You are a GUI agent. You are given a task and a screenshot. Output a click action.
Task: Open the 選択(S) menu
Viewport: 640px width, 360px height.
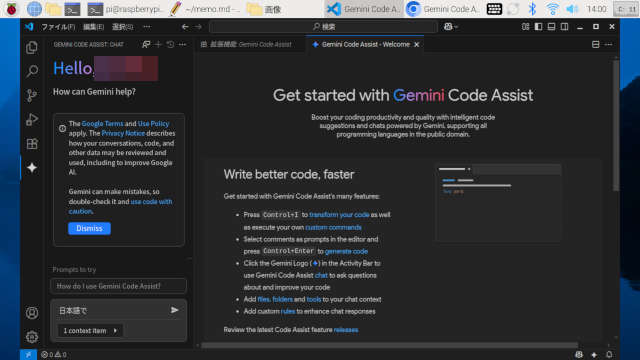(x=122, y=27)
